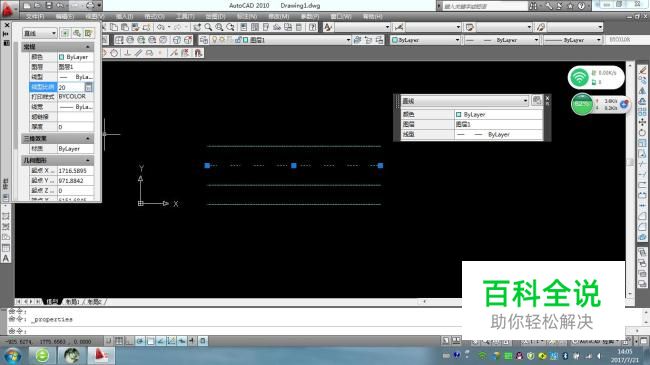The width and height of the screenshot is (650, 365).
Task: Open the ByLayer color control dropdown
Action: (x=425, y=40)
